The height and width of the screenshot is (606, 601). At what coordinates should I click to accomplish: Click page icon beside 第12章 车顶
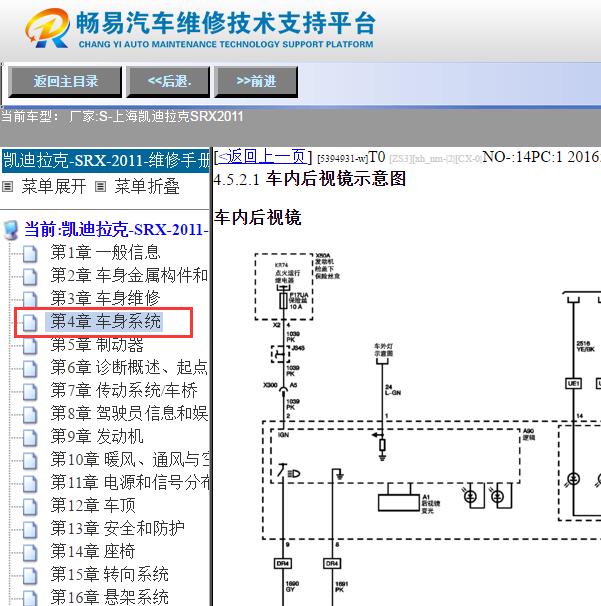click(x=30, y=506)
